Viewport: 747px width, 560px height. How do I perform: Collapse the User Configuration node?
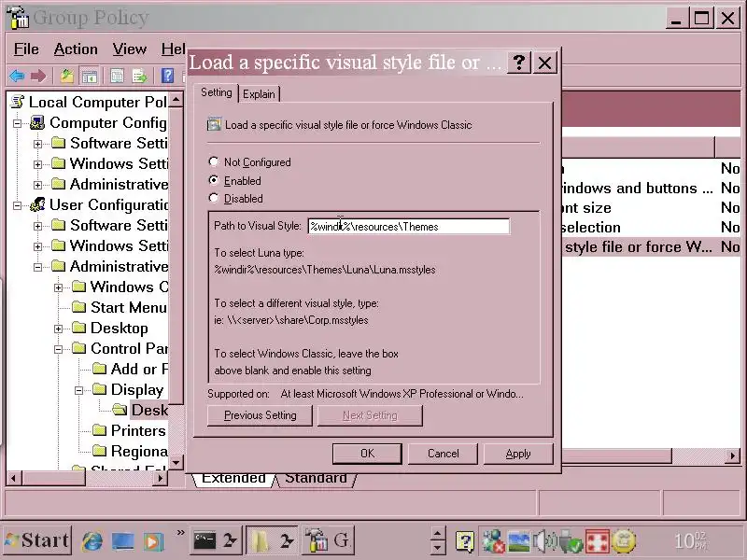coord(17,205)
